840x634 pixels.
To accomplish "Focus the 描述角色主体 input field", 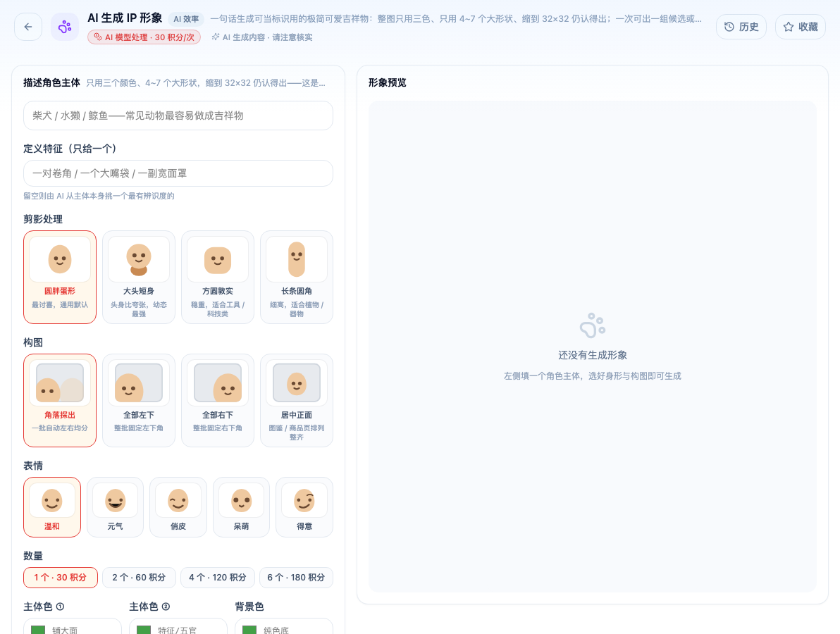I will pos(178,116).
